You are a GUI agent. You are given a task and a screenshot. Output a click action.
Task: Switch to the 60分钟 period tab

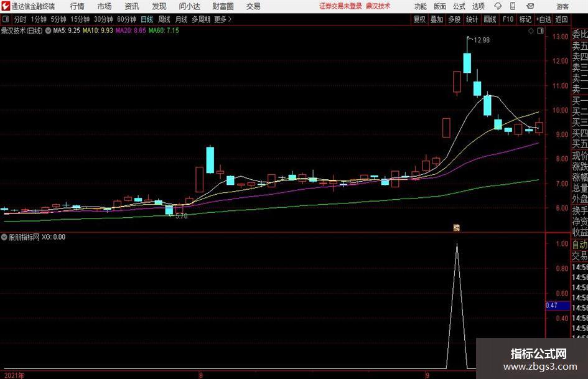(127, 19)
